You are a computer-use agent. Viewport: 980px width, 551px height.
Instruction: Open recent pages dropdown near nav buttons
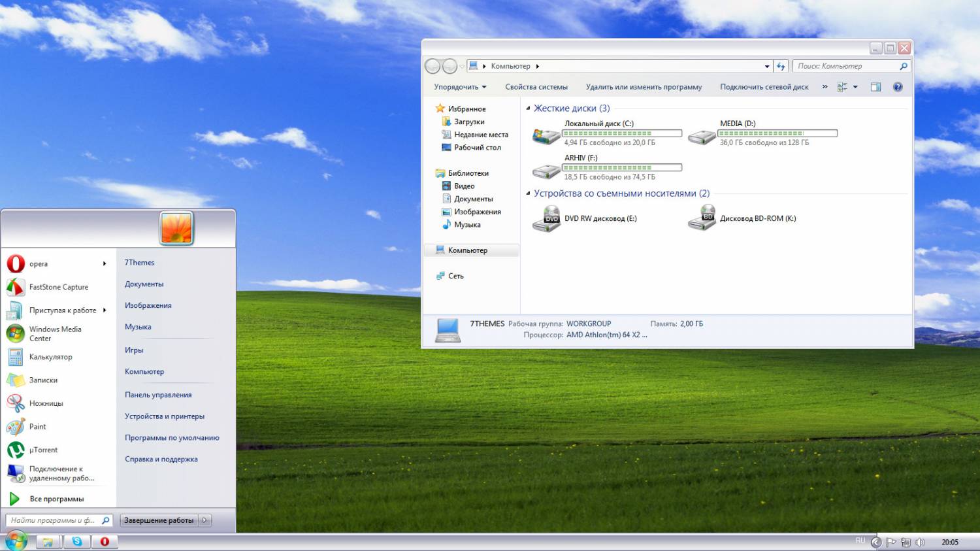point(462,67)
